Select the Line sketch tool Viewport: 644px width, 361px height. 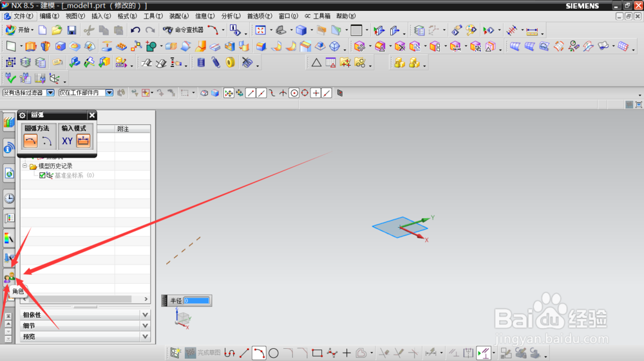coord(244,353)
